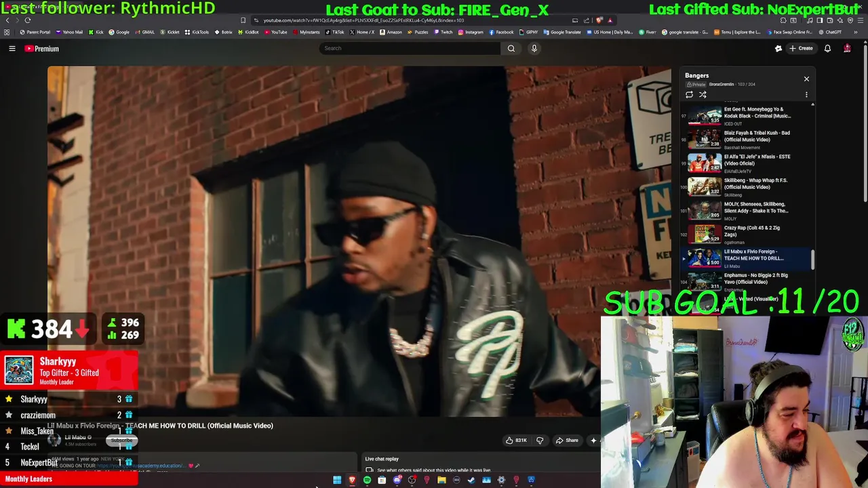Image resolution: width=868 pixels, height=488 pixels.
Task: Open the Create upload button
Action: (801, 48)
